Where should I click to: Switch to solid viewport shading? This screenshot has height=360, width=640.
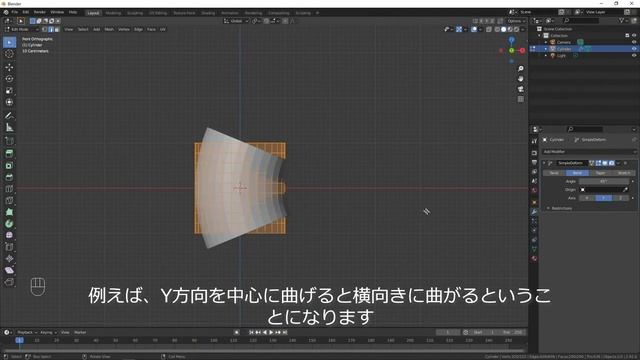point(503,29)
